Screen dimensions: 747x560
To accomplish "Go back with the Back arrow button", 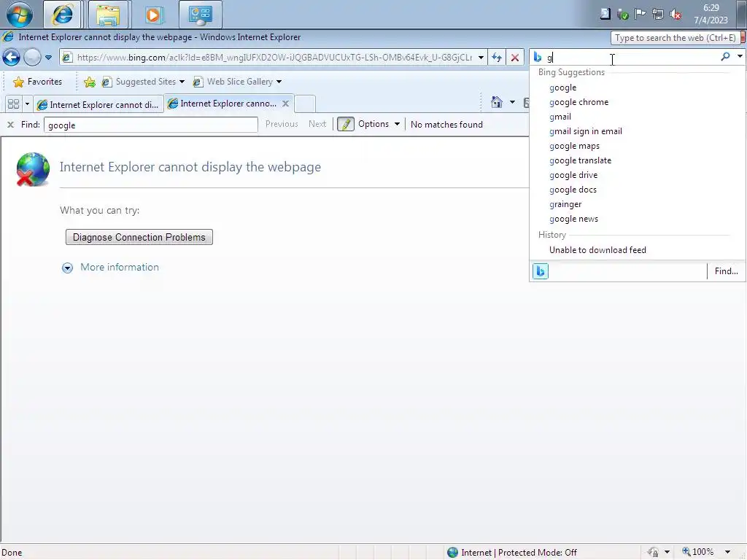I will click(x=12, y=58).
